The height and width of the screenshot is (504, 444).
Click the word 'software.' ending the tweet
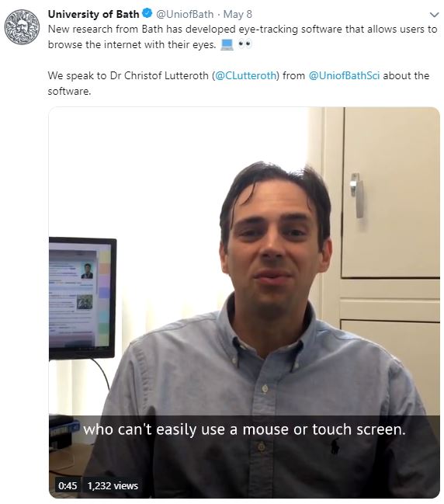pos(69,92)
